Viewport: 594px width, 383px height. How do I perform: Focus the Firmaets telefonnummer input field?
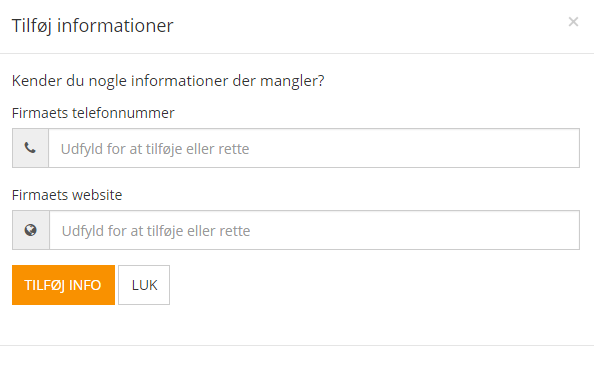pyautogui.click(x=314, y=148)
